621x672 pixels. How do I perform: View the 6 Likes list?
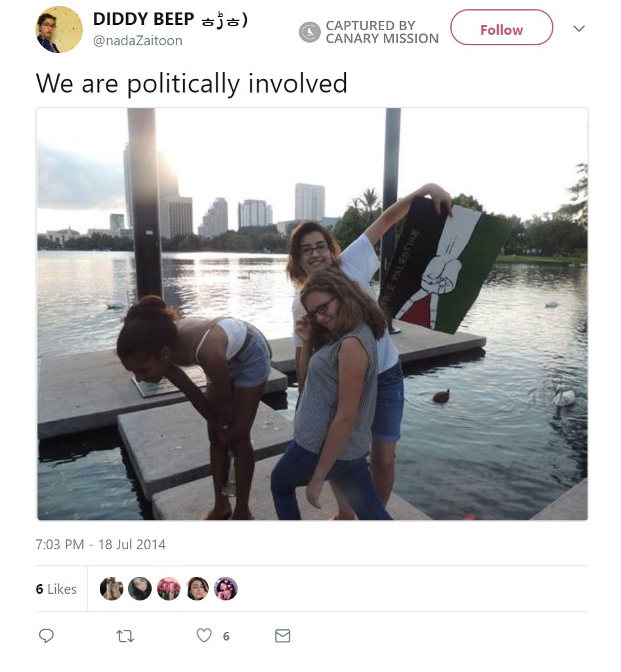click(x=56, y=589)
